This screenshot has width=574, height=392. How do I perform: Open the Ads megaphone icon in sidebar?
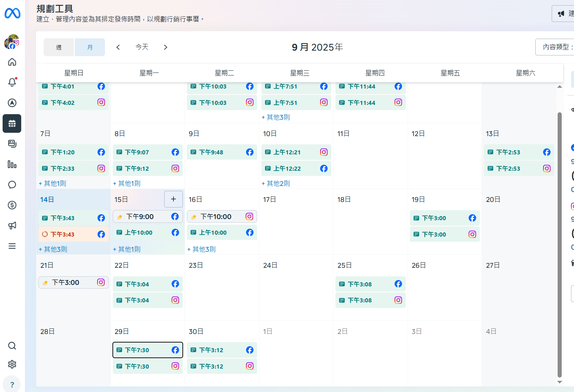[x=12, y=225]
